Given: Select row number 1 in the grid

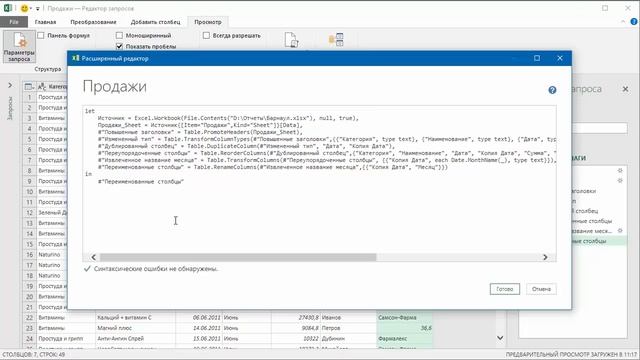Looking at the screenshot, I should [29, 97].
